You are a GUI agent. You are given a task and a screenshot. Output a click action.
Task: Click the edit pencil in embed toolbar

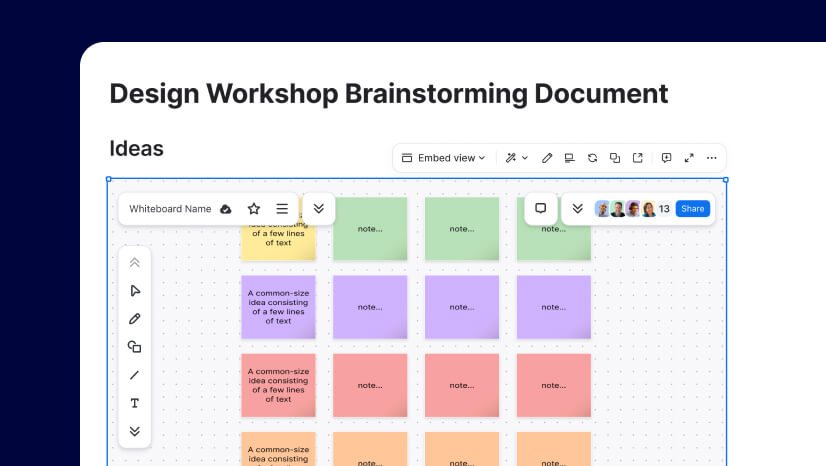click(547, 158)
